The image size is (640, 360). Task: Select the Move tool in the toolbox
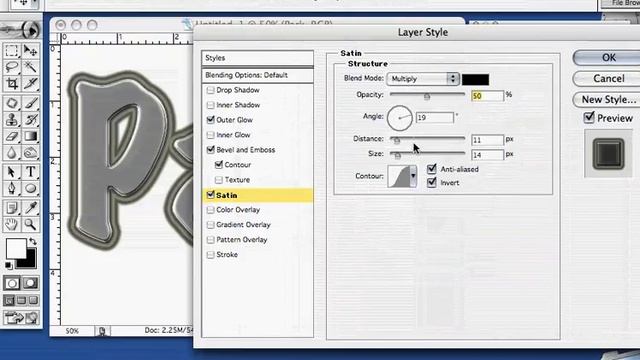pyautogui.click(x=31, y=51)
